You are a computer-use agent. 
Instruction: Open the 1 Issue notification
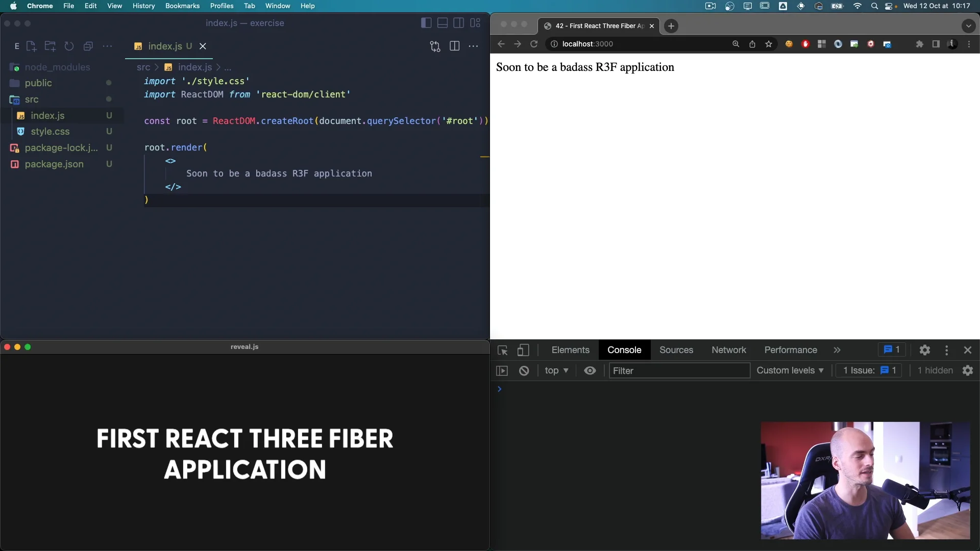[868, 371]
